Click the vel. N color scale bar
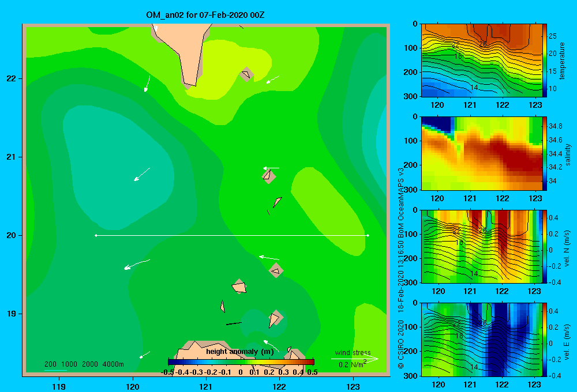The image size is (577, 392). tap(545, 246)
